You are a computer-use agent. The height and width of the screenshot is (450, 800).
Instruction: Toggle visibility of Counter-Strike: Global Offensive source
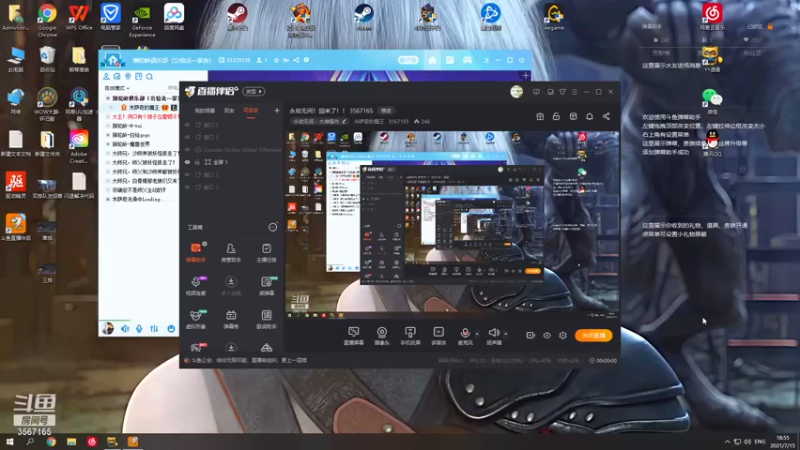click(x=187, y=149)
